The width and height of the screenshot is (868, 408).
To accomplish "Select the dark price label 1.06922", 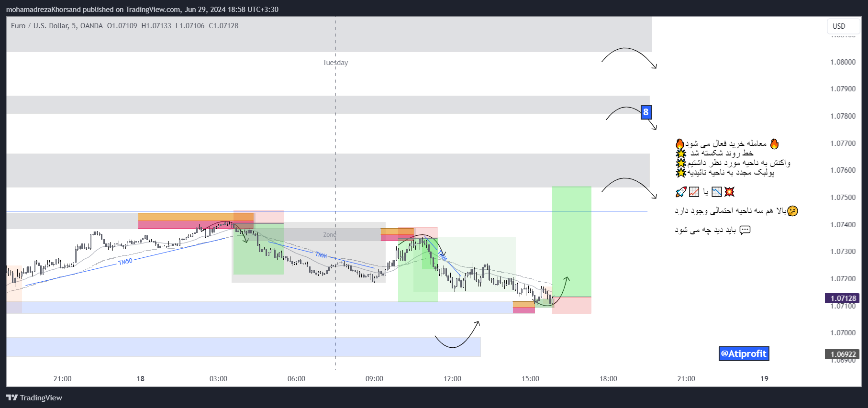I will [842, 354].
